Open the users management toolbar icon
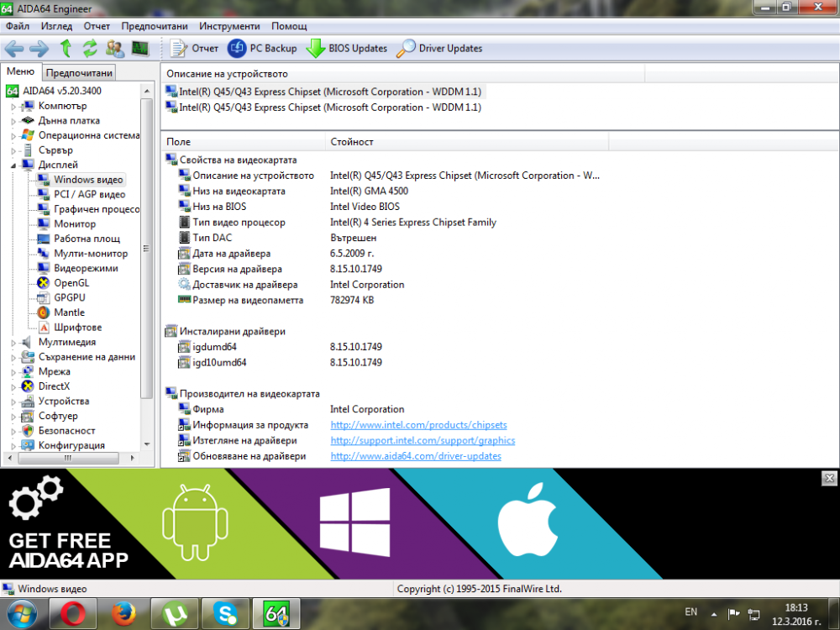Viewport: 840px width, 630px height. [x=114, y=48]
